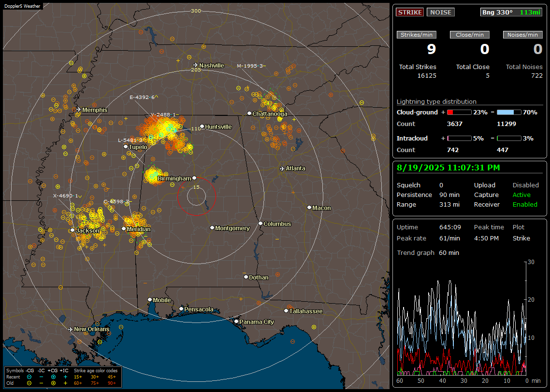Select the Close/min label box

(x=470, y=35)
